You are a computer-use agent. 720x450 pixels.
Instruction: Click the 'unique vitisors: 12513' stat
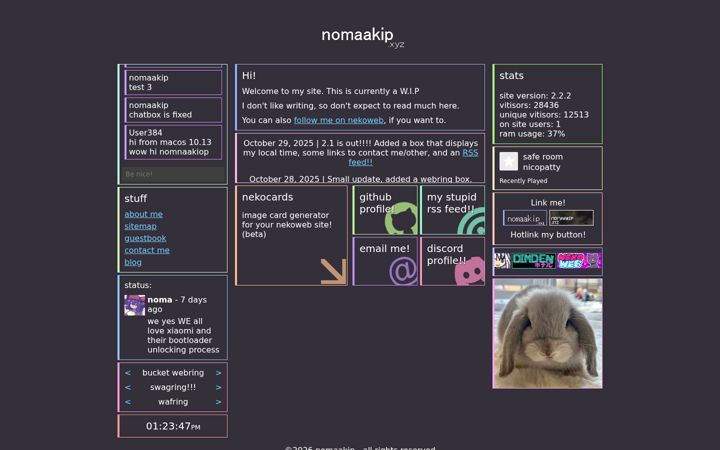click(544, 115)
